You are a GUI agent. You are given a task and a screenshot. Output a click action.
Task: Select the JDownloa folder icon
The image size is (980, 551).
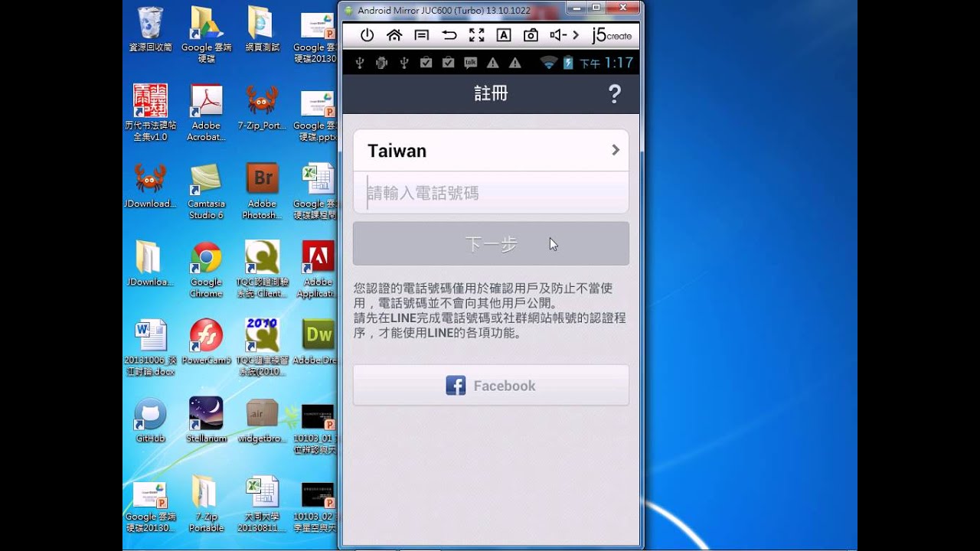tap(150, 263)
